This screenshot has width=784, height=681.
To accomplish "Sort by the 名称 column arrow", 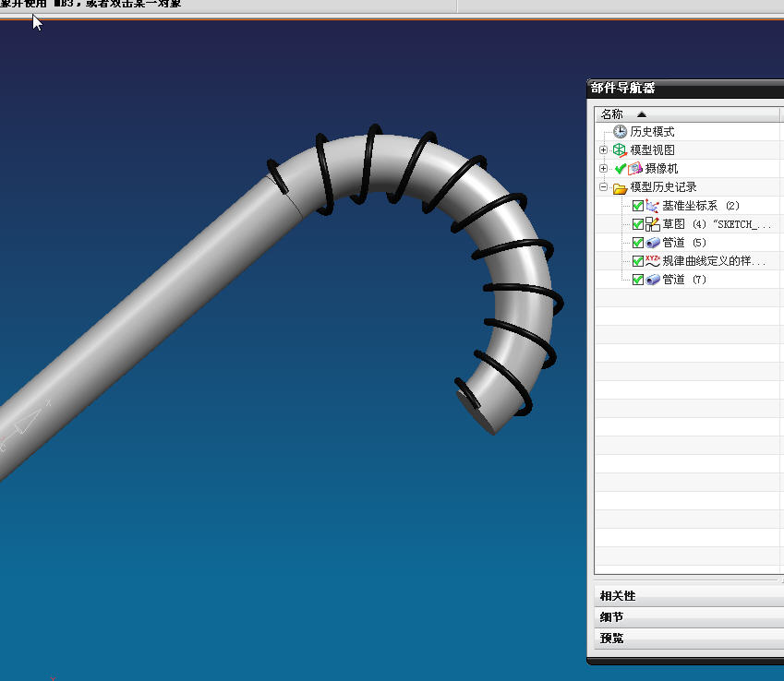I will tap(642, 114).
